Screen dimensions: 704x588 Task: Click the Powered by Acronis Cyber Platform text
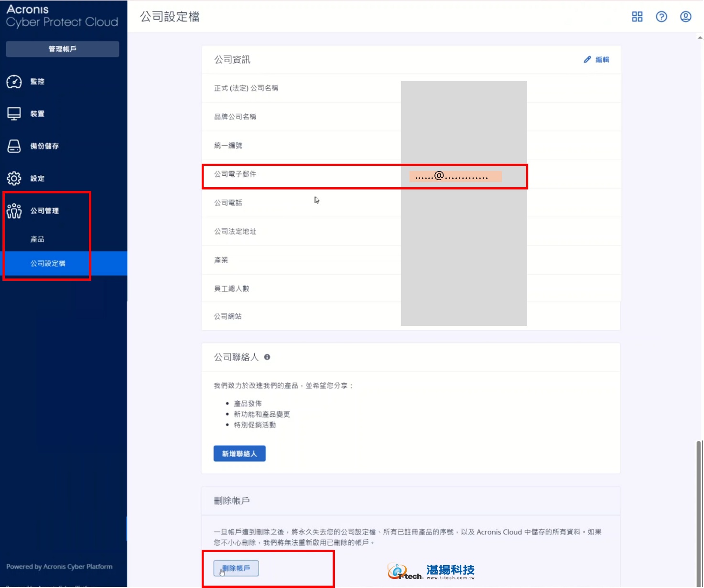[59, 567]
